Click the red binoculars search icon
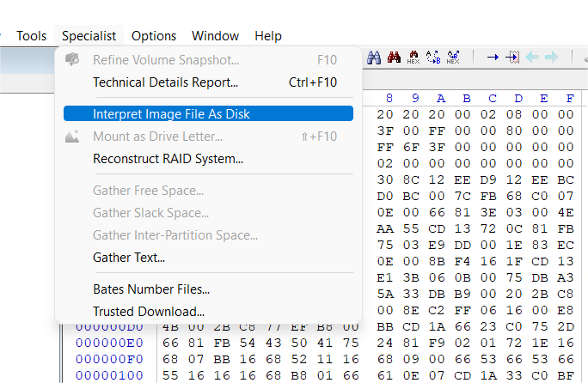This screenshot has height=383, width=588. pos(394,58)
